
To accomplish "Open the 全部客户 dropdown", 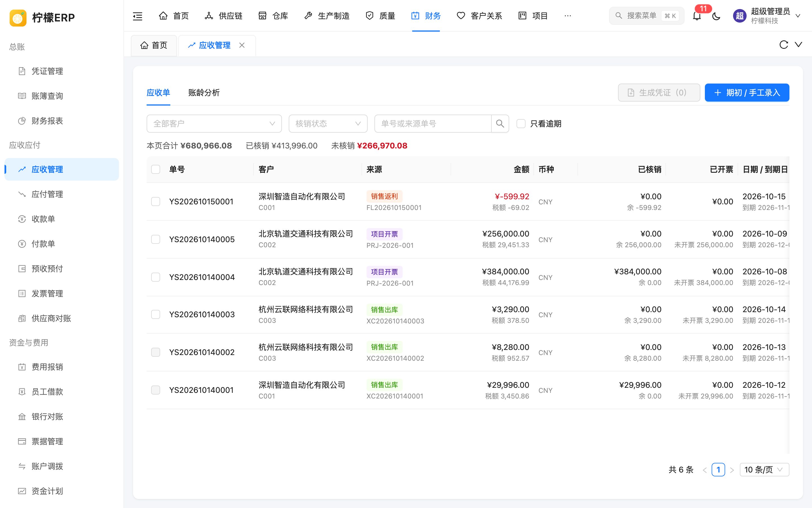I will [214, 124].
